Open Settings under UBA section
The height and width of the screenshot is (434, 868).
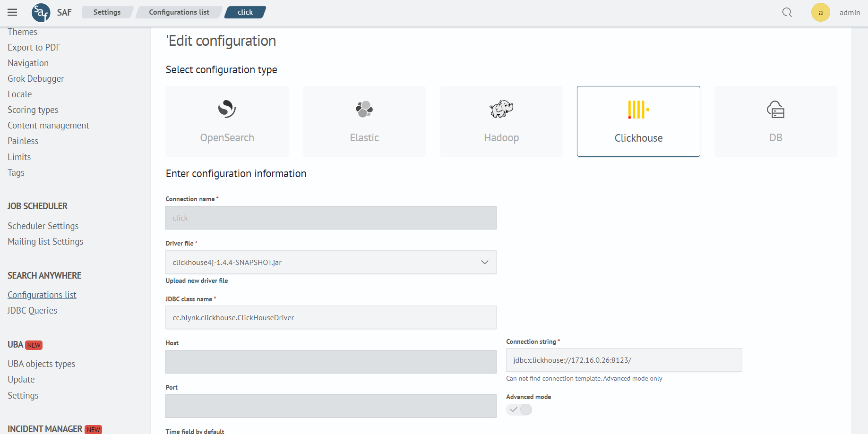coord(23,396)
